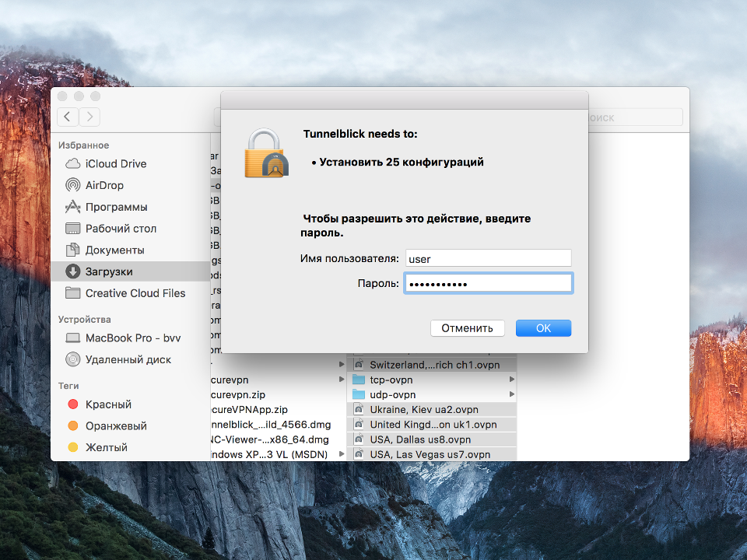Click the Creative Cloud Files folder icon
The height and width of the screenshot is (560, 747).
tap(73, 293)
